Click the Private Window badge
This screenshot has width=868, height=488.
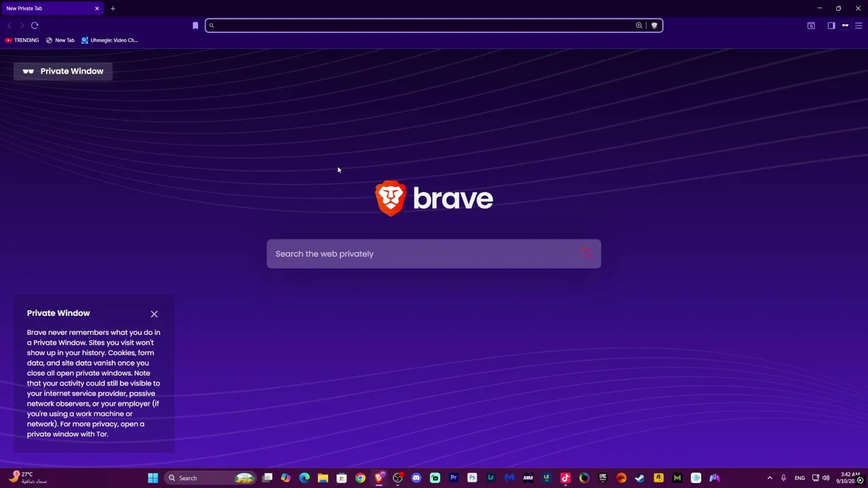coord(63,71)
